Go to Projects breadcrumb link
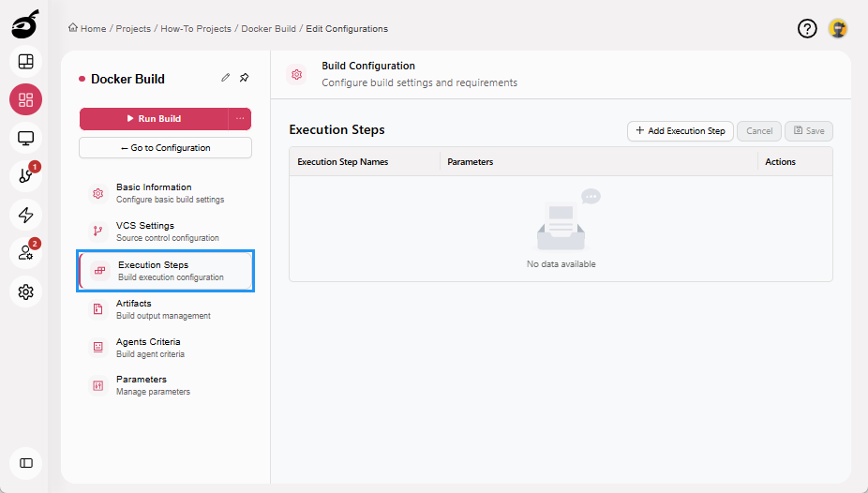868x493 pixels. 133,29
